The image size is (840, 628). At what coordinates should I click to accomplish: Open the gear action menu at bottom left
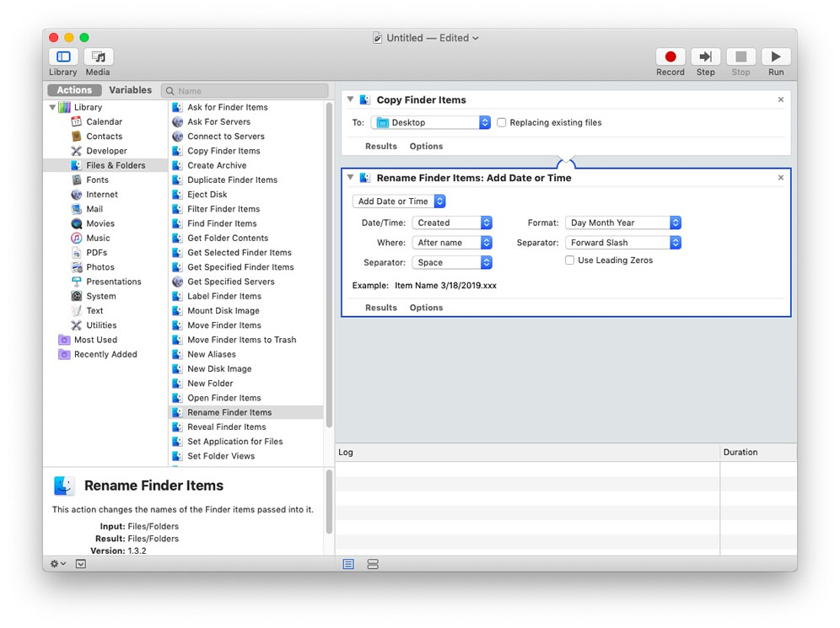pyautogui.click(x=57, y=564)
